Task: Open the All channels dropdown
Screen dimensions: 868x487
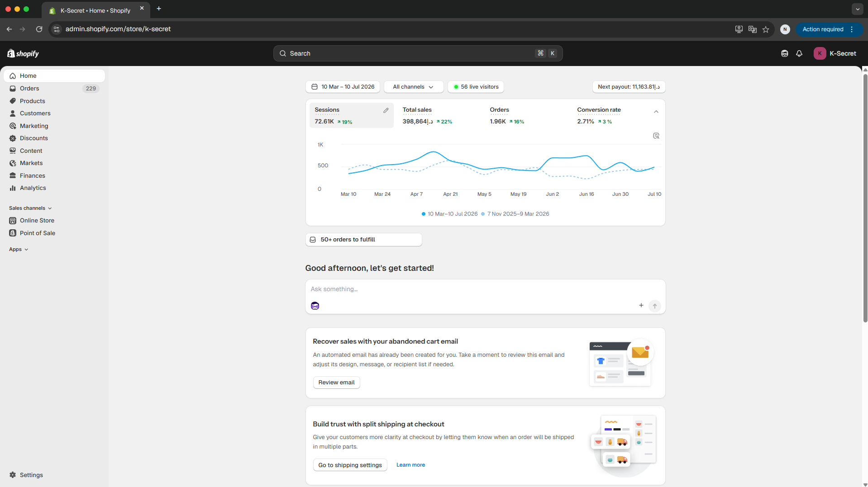Action: (x=413, y=87)
